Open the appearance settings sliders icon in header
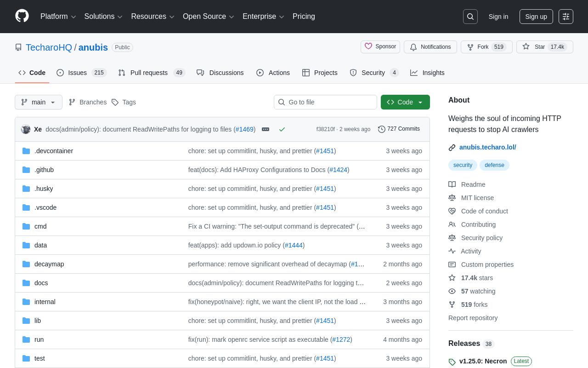 566,17
